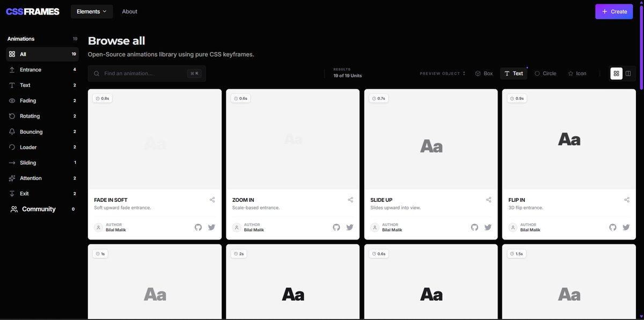Share the FADE IN SOFT animation
Screen dimensions: 644x320
[x=212, y=199]
